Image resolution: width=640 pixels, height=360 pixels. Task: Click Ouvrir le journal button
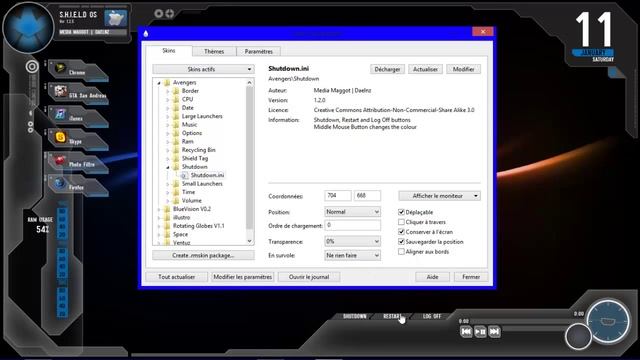pos(309,277)
